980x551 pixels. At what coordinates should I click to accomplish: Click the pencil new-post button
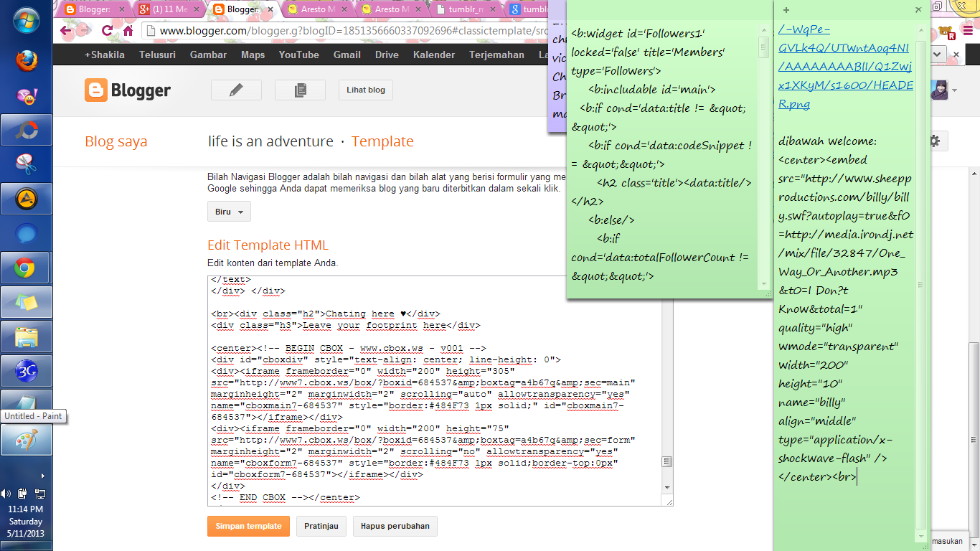(x=236, y=90)
